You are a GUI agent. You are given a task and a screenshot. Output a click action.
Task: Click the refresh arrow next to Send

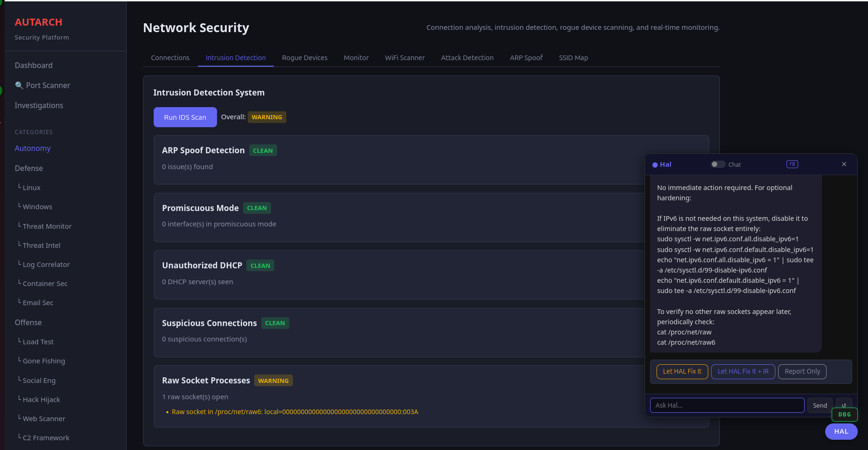pyautogui.click(x=844, y=405)
